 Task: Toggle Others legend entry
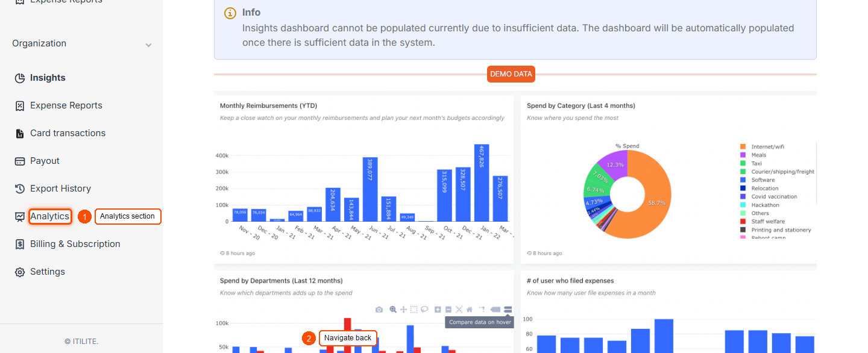[x=755, y=213]
